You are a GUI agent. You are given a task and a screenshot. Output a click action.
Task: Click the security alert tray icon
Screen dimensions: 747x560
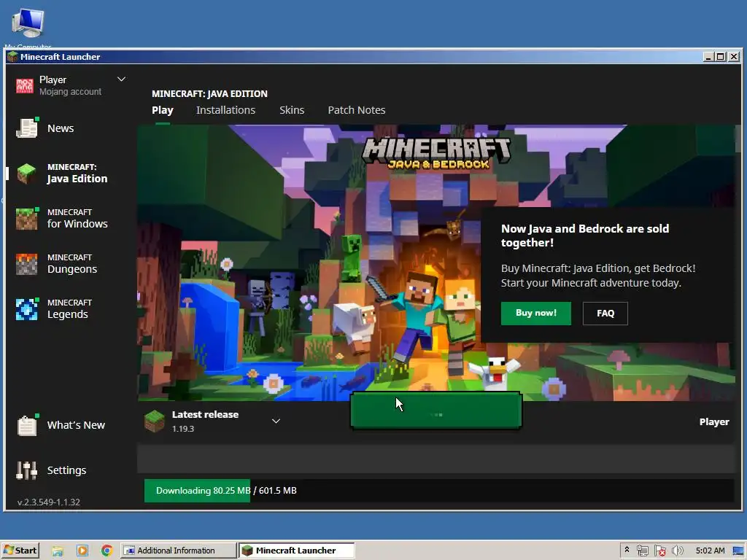pyautogui.click(x=659, y=551)
